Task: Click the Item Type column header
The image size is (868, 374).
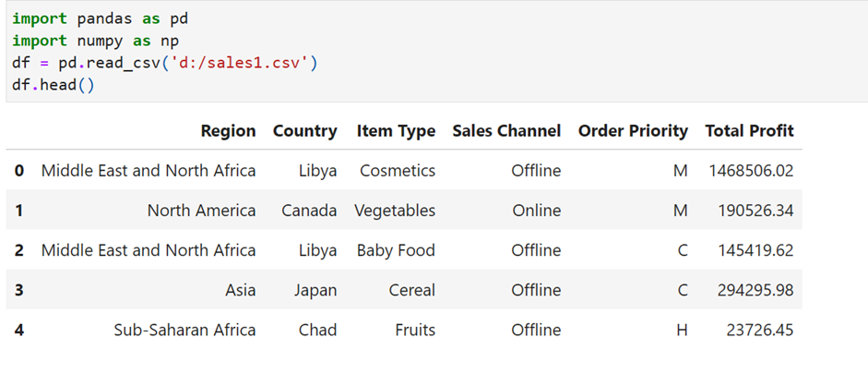Action: point(396,131)
